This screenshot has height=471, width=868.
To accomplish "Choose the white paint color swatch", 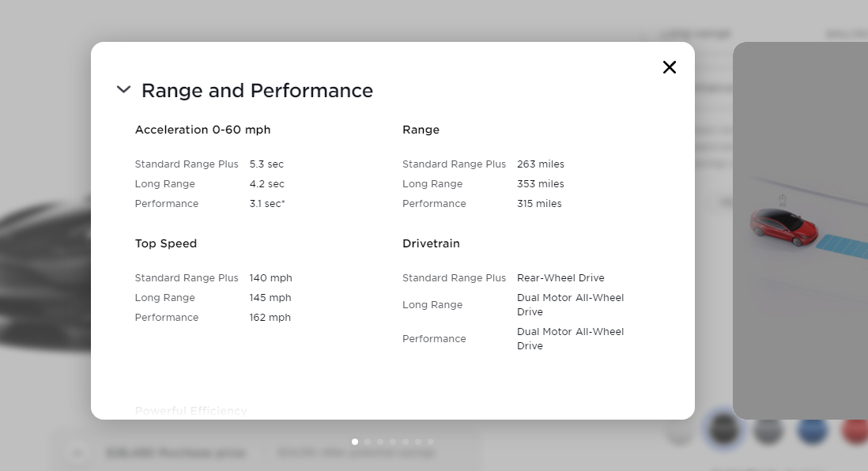I will 679,431.
